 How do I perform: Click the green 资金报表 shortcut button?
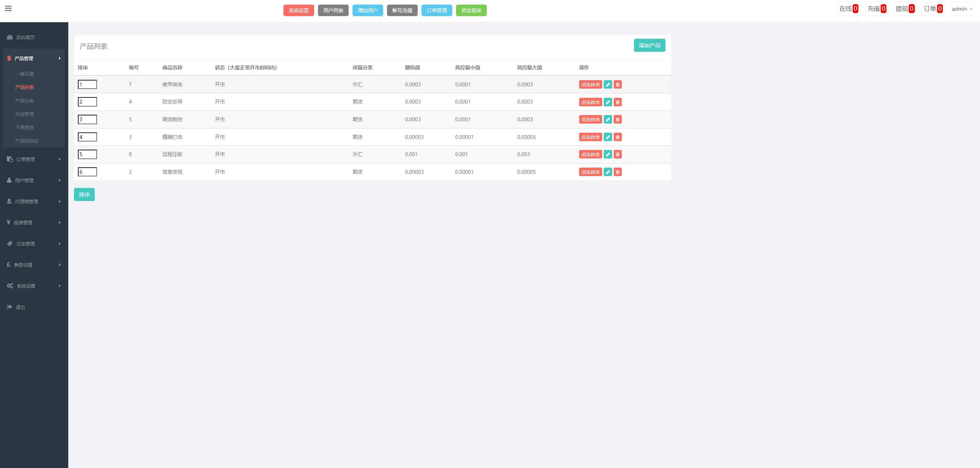click(471, 10)
